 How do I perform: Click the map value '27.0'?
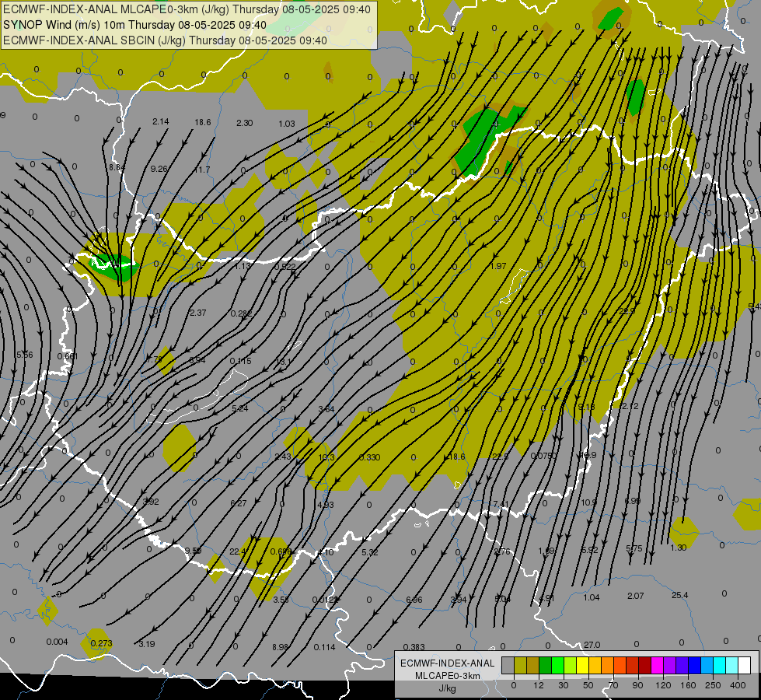point(592,645)
